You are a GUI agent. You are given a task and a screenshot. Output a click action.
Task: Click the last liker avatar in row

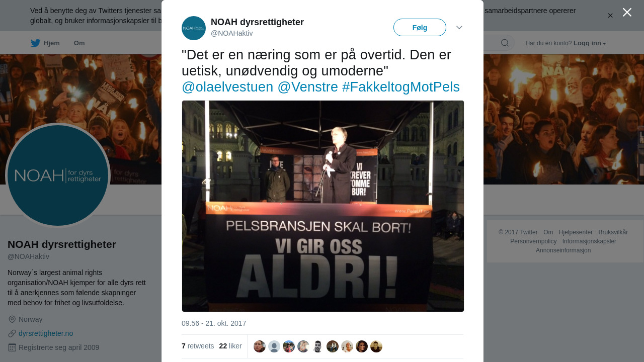click(376, 346)
